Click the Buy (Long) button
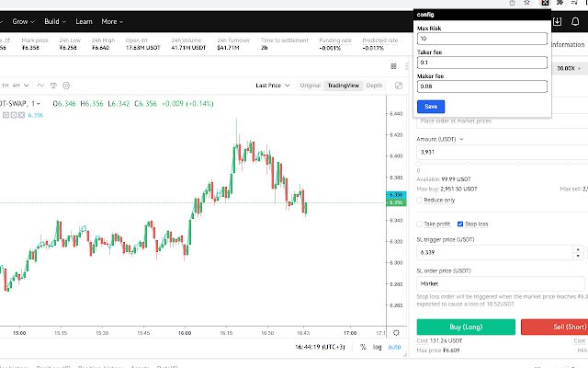The width and height of the screenshot is (588, 368). coord(466,328)
